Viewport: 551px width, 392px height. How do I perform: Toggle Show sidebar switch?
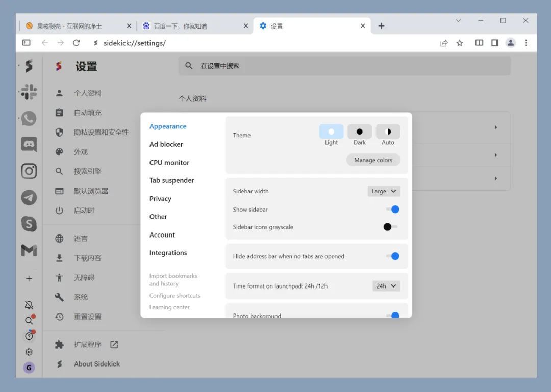click(392, 210)
